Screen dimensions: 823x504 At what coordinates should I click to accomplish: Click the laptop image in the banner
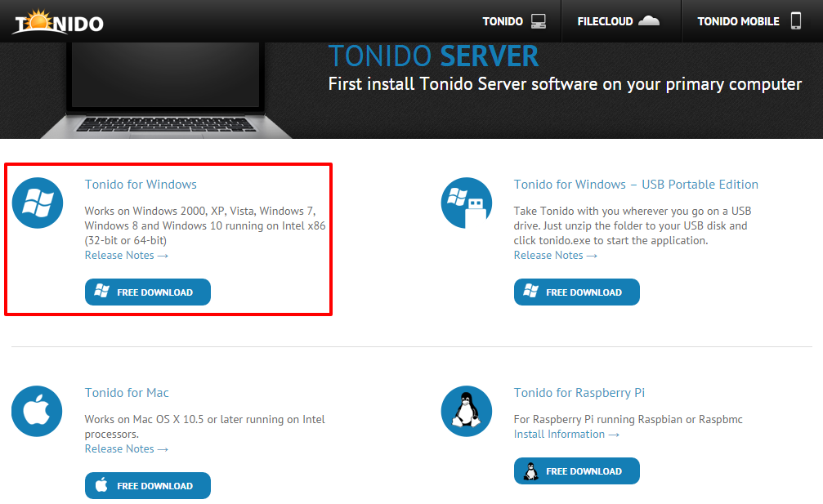coord(165,90)
